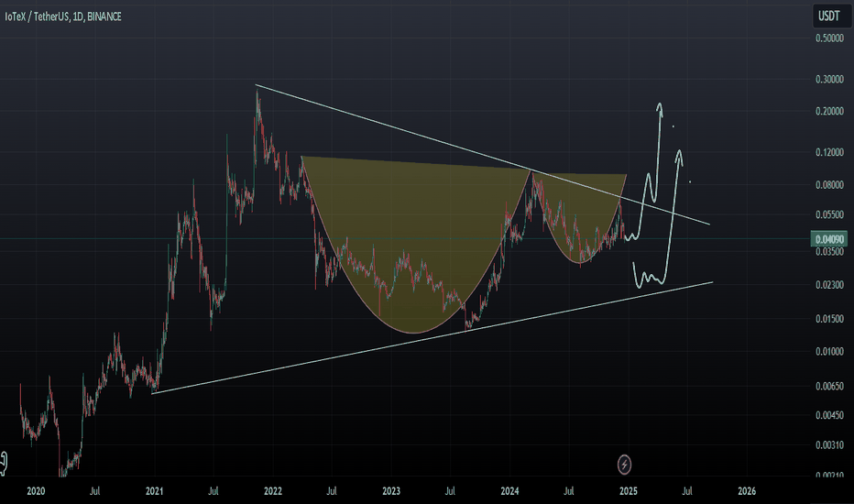Click the 2021 time axis label

[155, 491]
